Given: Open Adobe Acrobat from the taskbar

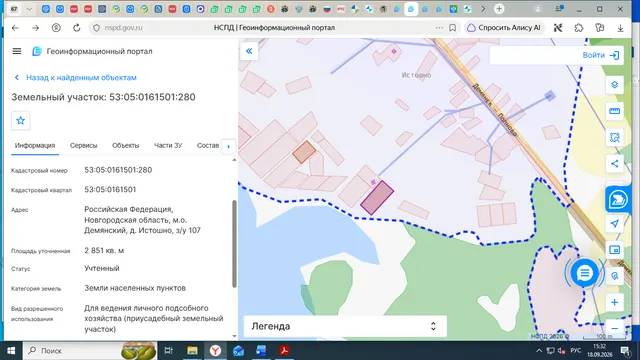Looking at the screenshot, I should 284,350.
